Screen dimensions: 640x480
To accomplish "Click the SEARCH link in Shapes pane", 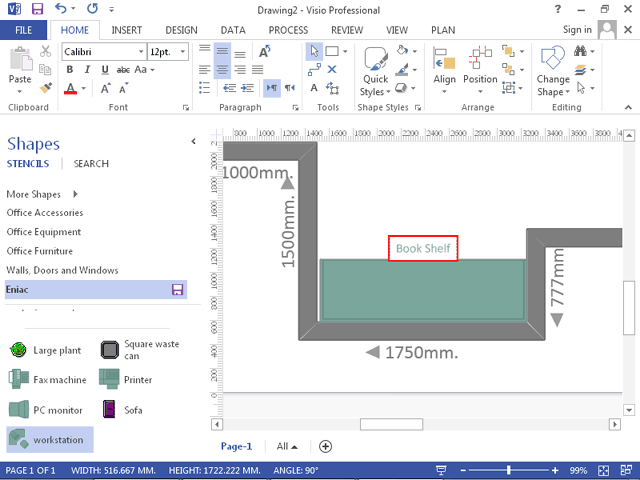I will (x=91, y=164).
